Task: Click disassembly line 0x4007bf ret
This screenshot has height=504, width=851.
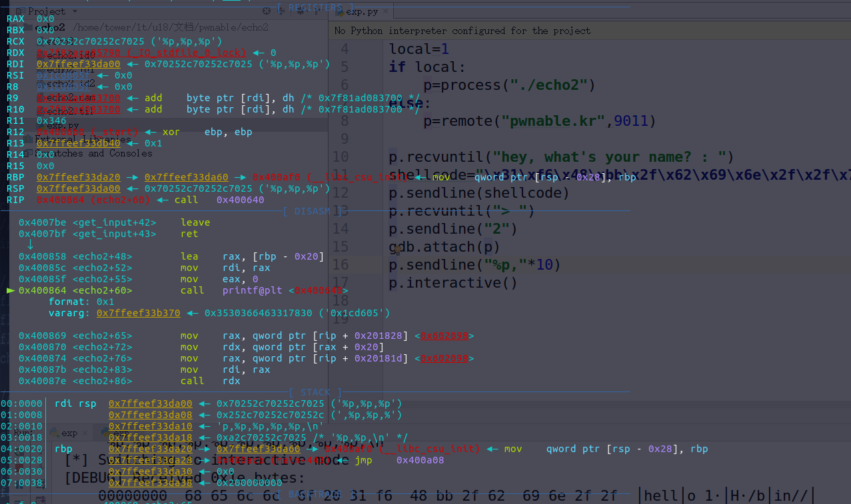Action: pos(109,234)
